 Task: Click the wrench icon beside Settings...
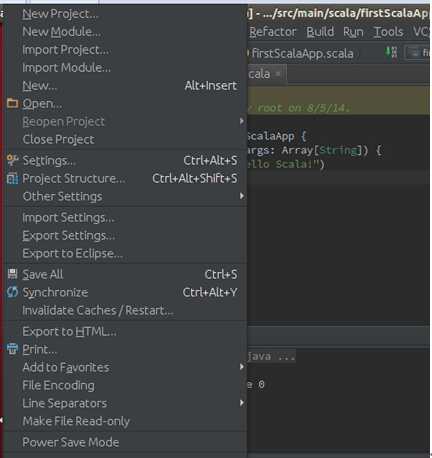(x=12, y=160)
